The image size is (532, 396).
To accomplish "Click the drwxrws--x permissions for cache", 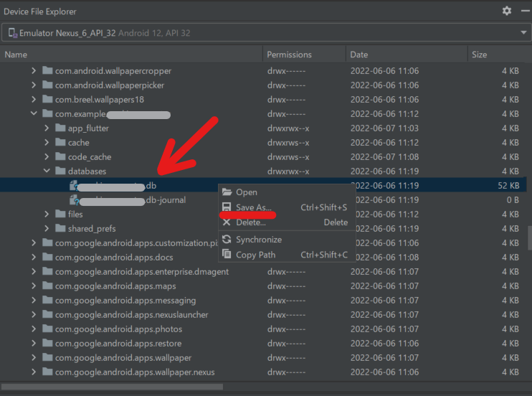I will [288, 142].
